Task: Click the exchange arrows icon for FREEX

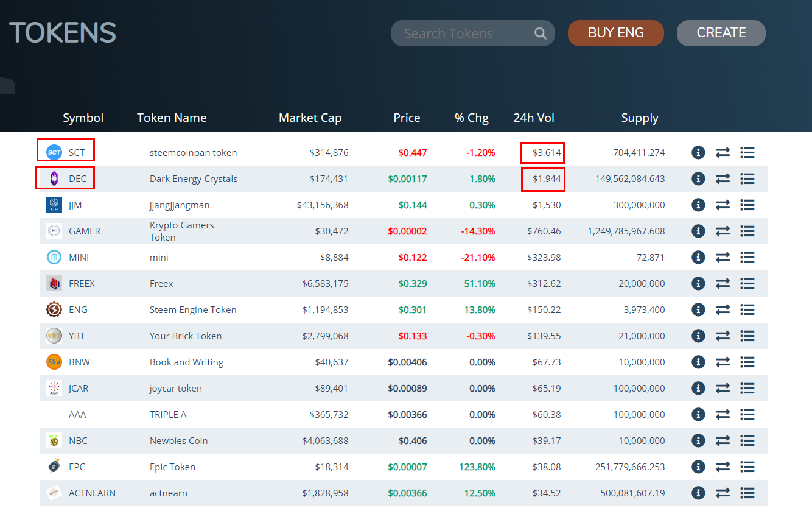Action: tap(723, 283)
